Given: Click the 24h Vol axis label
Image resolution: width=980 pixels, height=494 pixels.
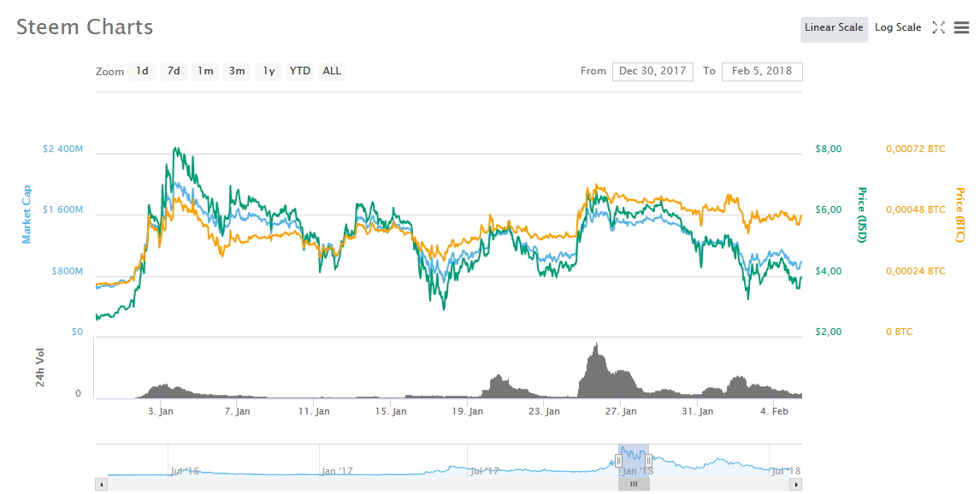Looking at the screenshot, I should (x=40, y=368).
